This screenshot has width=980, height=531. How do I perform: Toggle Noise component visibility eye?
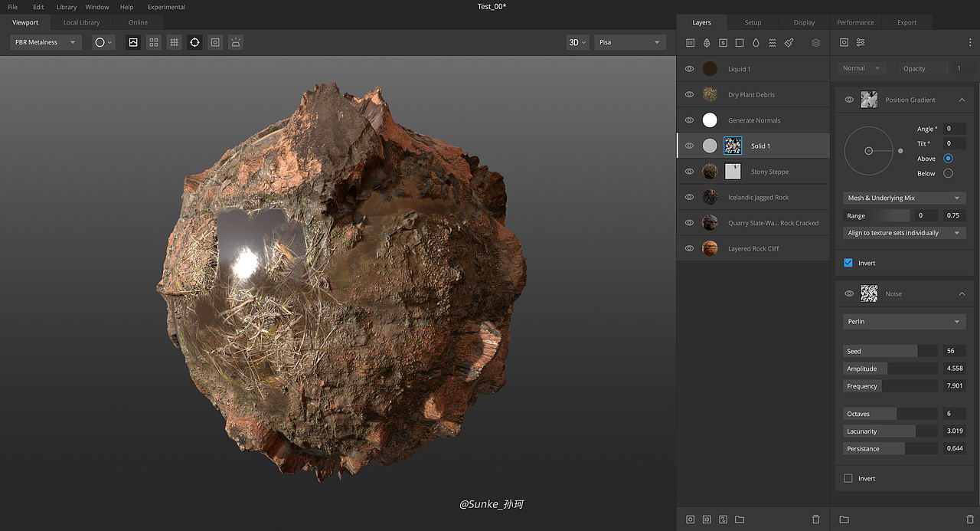pos(849,293)
